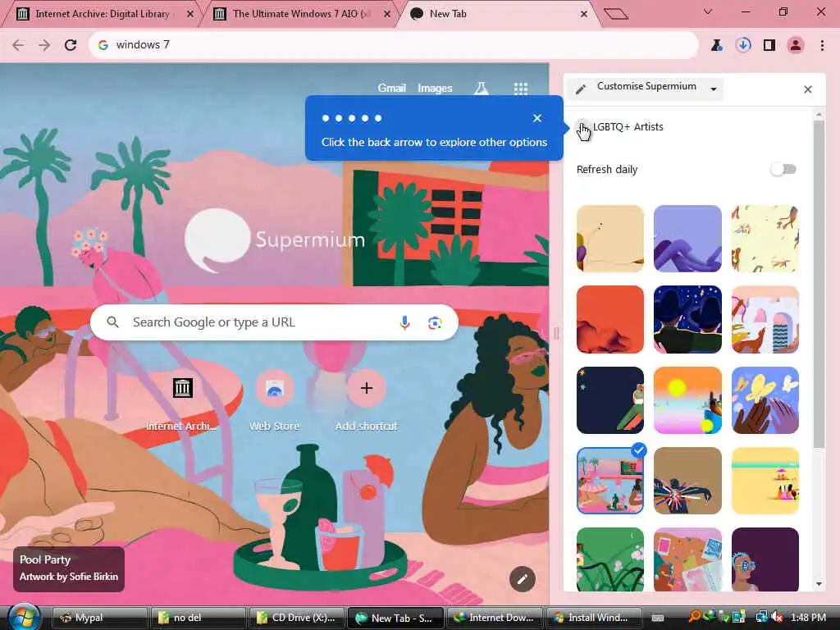
Task: Click the side panel vertical scrollbar
Action: pos(819,284)
